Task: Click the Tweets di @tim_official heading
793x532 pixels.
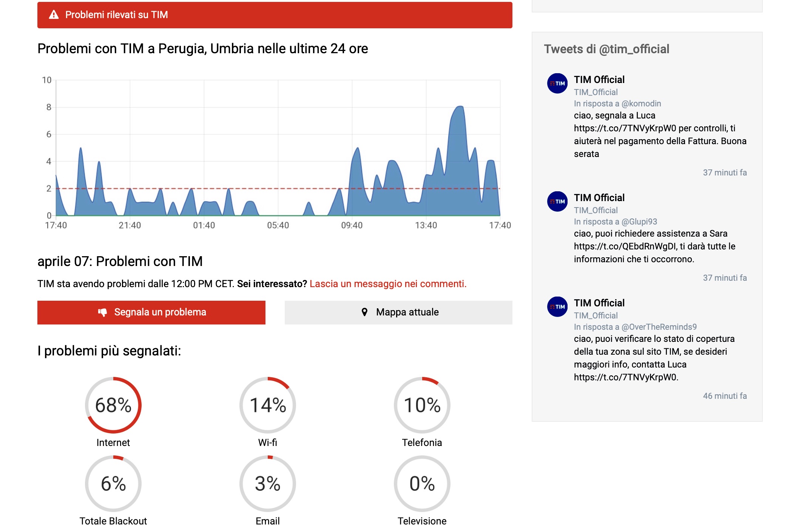Action: [x=606, y=49]
